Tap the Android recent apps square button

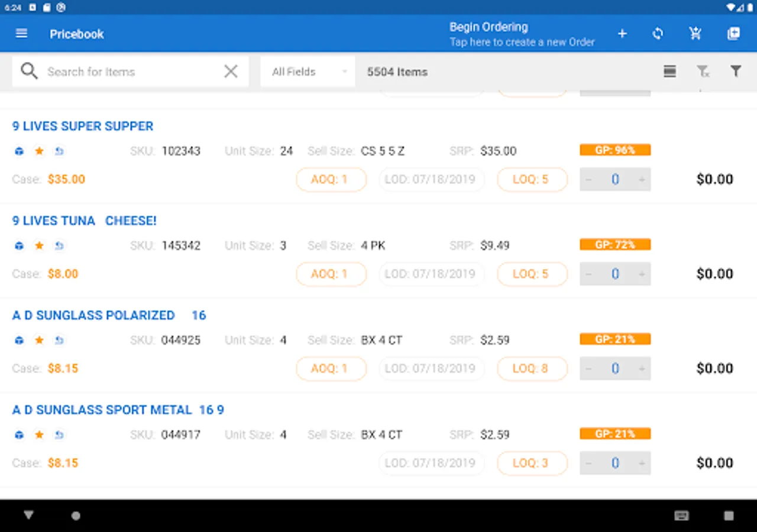[x=729, y=515]
